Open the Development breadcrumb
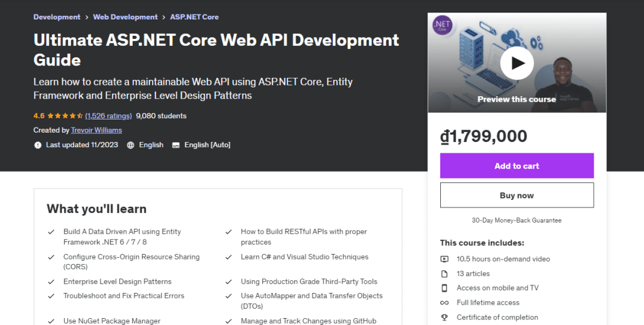The image size is (644, 325). click(x=57, y=17)
